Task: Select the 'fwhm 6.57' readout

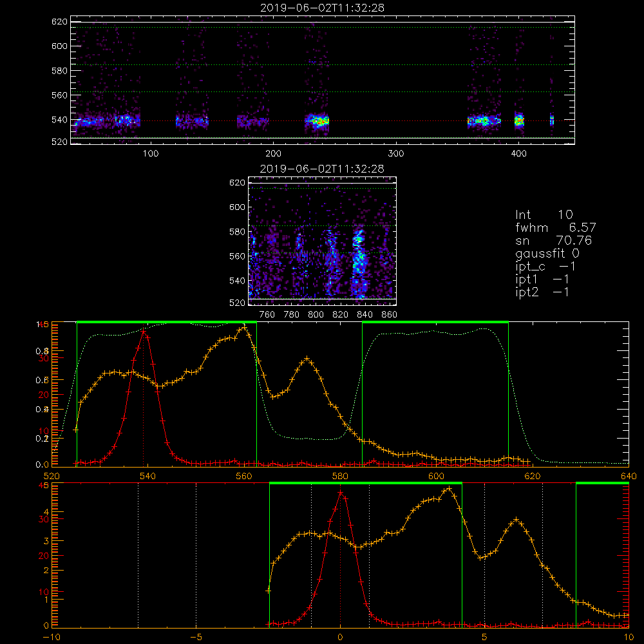Action: 555,227
